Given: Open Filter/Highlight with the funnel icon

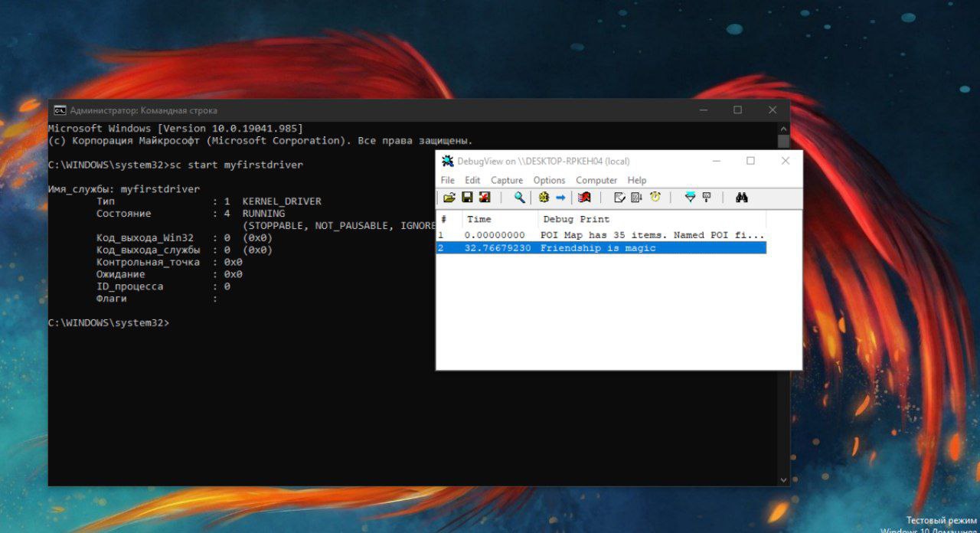Looking at the screenshot, I should coord(690,198).
